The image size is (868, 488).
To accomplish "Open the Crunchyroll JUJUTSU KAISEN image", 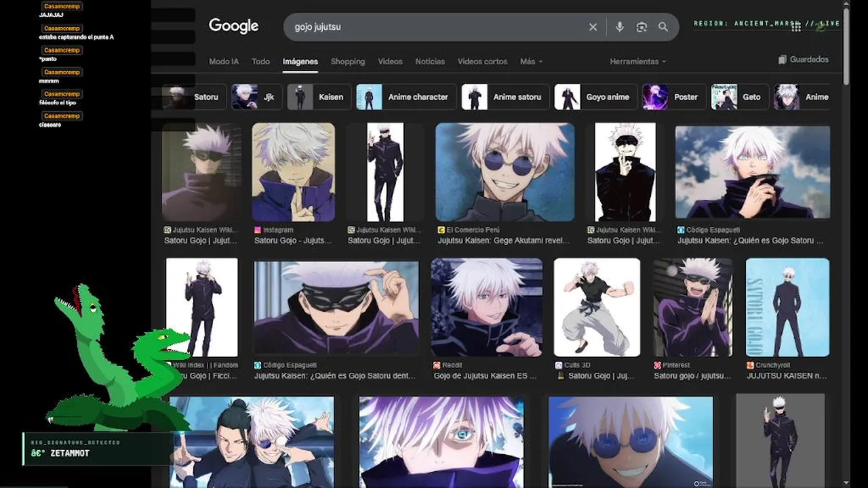I will point(788,307).
